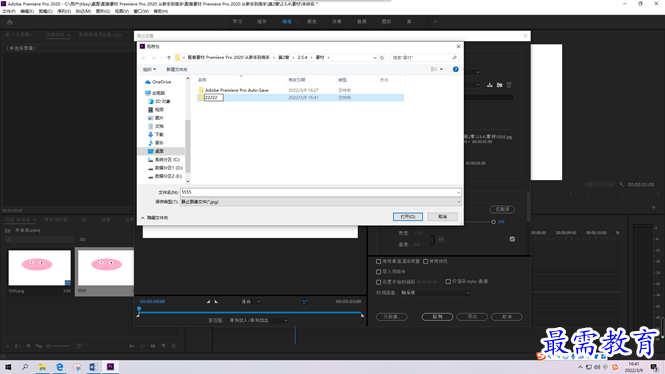The image size is (665, 374).
Task: Click Match Source button
Action: [x=502, y=209]
